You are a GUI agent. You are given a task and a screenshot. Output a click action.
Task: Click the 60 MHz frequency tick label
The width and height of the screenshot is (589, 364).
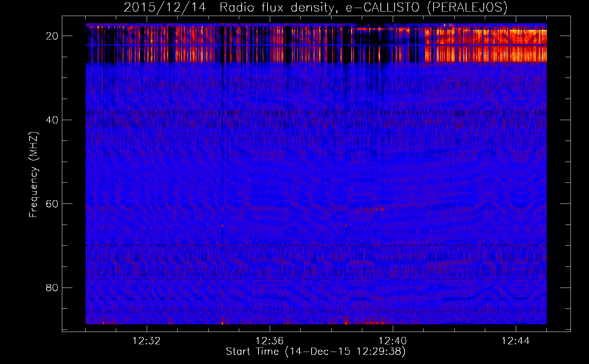click(x=52, y=203)
